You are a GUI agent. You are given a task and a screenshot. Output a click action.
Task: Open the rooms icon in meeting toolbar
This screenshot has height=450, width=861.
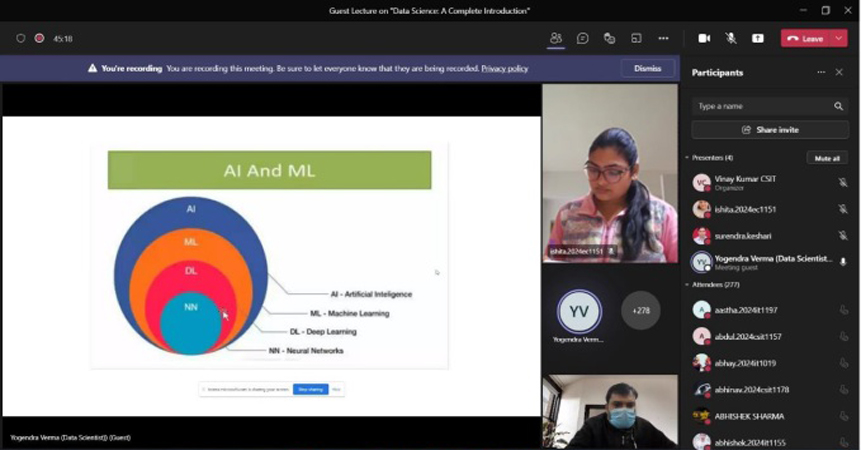point(636,38)
